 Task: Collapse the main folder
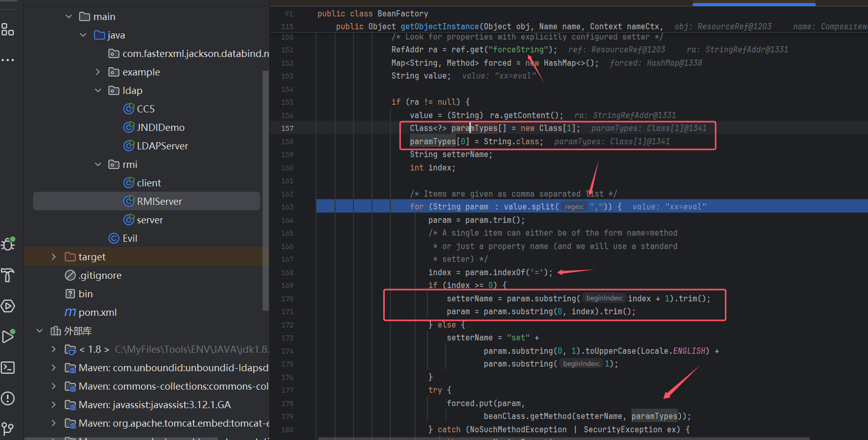69,16
